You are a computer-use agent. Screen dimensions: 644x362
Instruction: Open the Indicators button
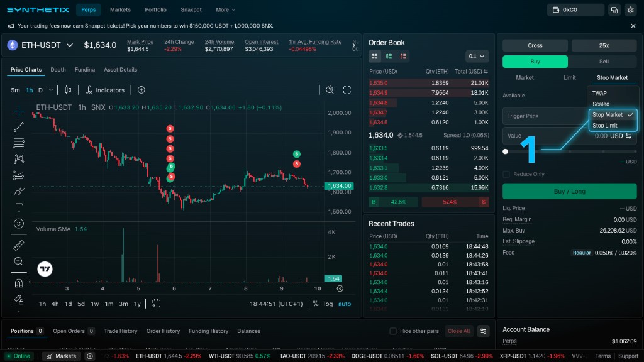tap(105, 90)
